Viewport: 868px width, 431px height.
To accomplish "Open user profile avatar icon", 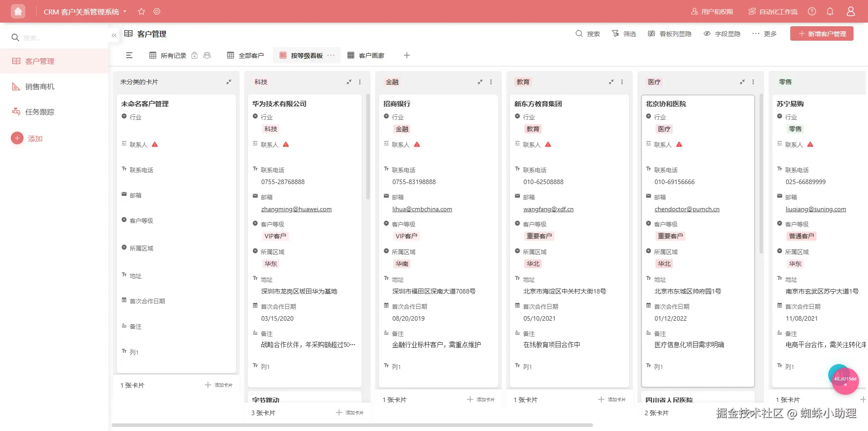I will click(850, 11).
